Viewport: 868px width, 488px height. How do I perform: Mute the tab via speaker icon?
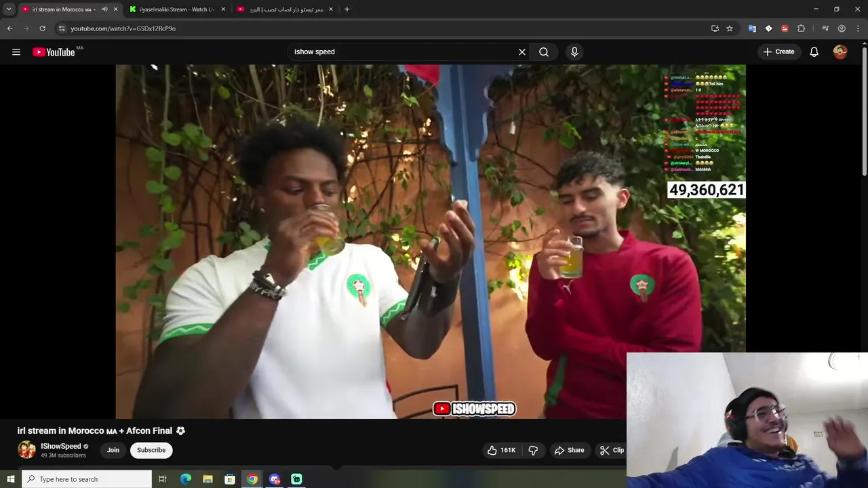[104, 9]
